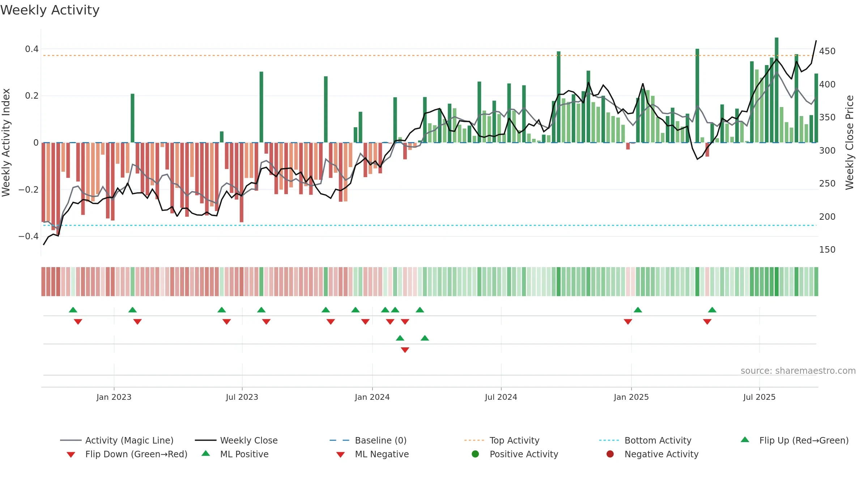
Task: Click the 0.4 activity index tick label
Action: point(32,49)
